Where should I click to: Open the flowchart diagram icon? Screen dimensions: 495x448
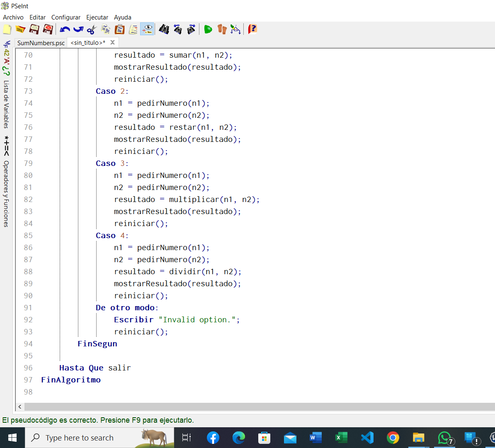(x=235, y=29)
